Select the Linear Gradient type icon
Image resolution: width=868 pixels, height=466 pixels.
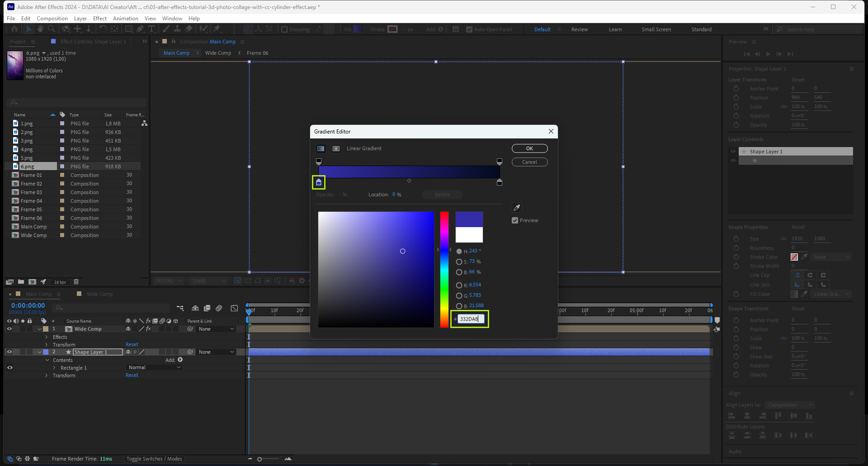pos(321,149)
